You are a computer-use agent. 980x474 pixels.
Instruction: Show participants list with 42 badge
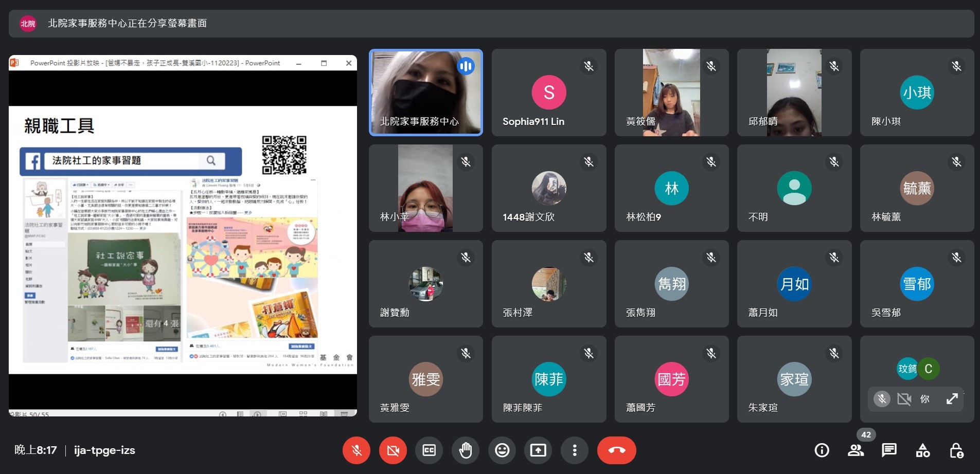coord(856,450)
